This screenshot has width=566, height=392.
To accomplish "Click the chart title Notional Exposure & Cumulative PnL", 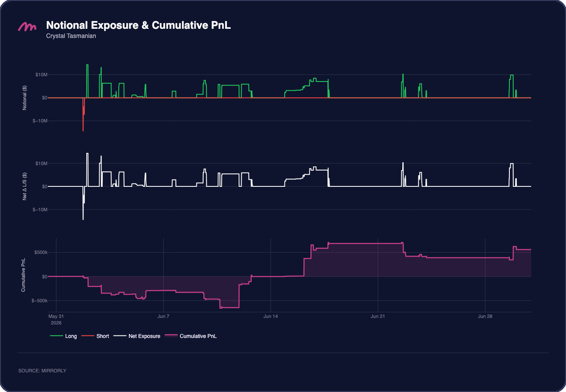I will click(138, 25).
